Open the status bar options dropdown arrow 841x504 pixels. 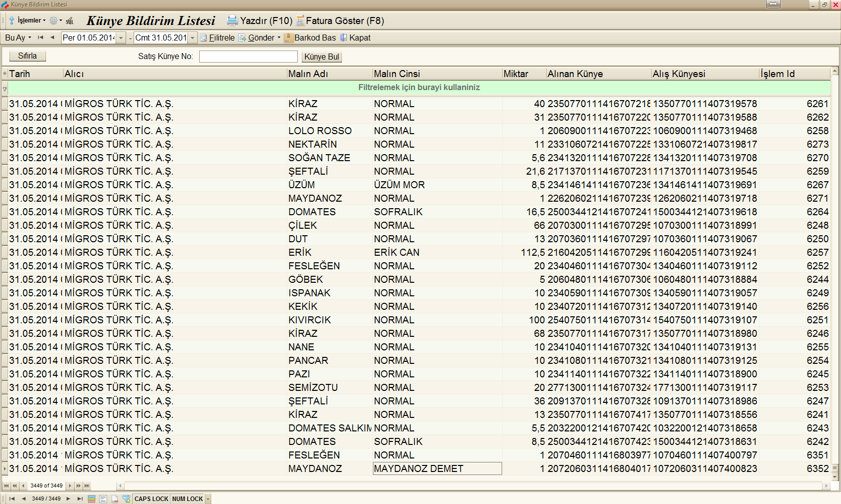point(208,498)
